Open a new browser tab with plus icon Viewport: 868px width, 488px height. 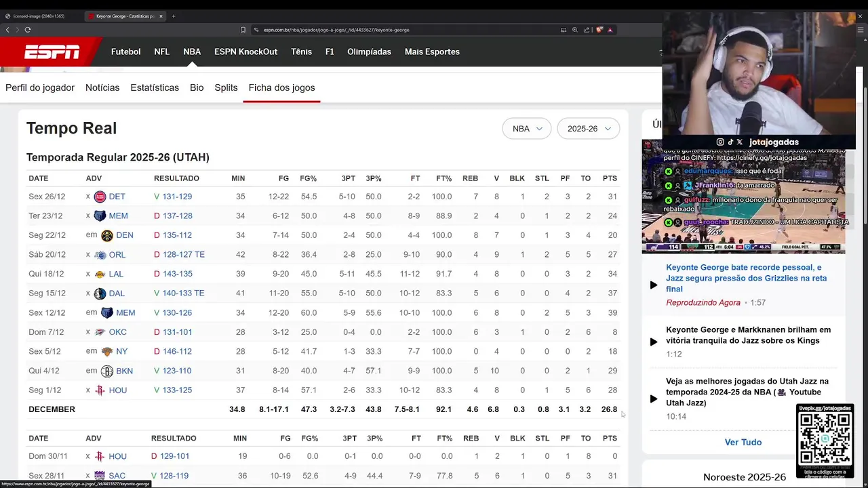tap(174, 16)
